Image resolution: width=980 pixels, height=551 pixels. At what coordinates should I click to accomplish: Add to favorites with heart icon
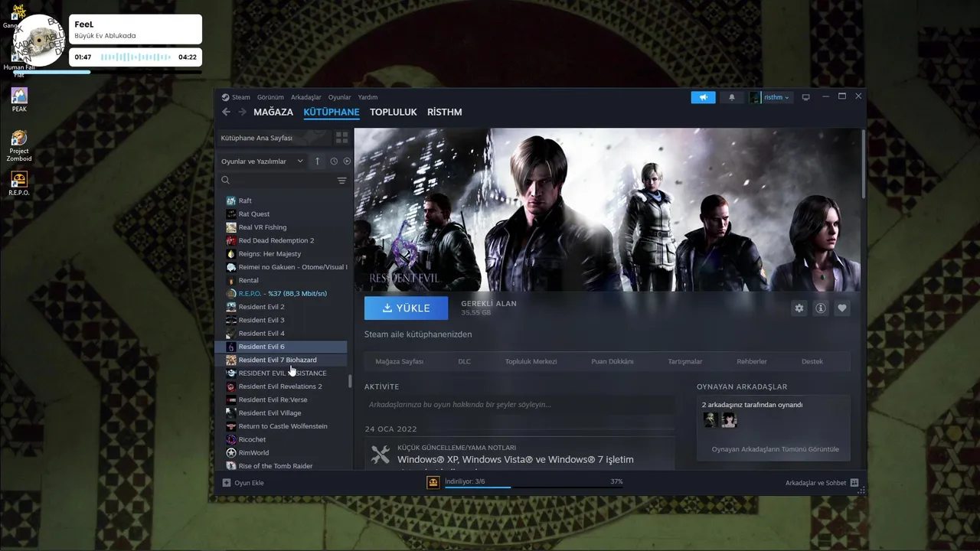coord(842,308)
